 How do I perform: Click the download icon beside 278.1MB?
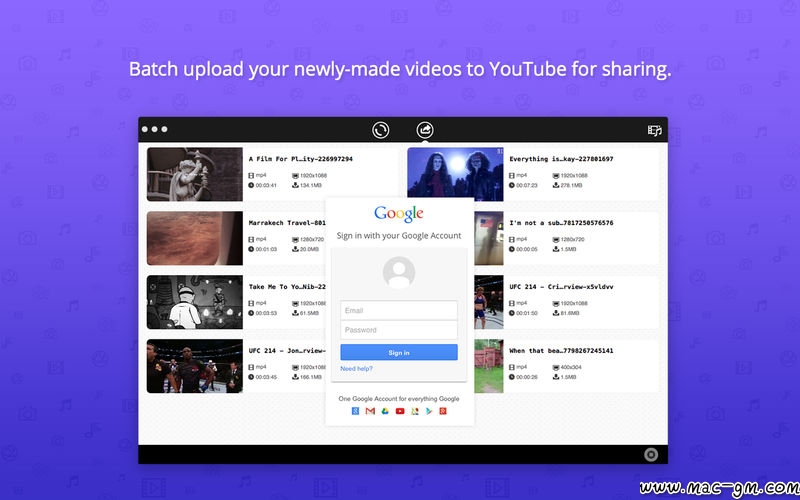[556, 185]
